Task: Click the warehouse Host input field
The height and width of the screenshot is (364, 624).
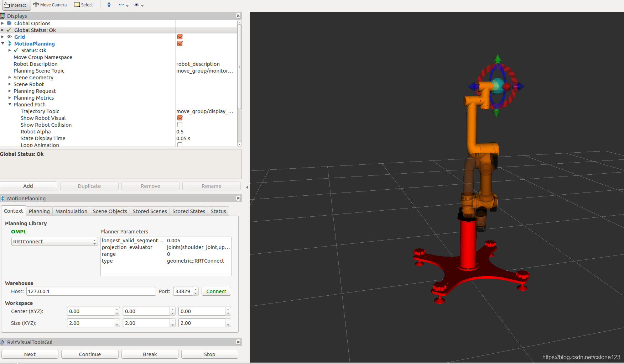Action: click(x=91, y=291)
